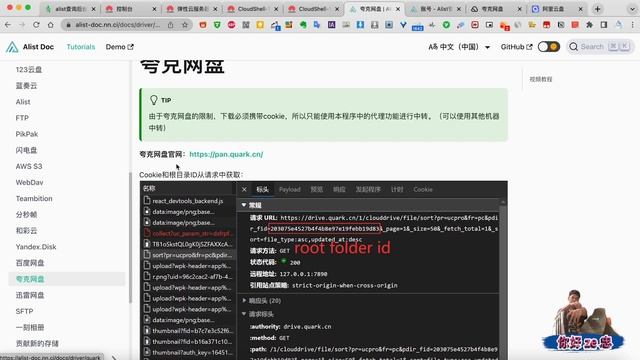Select 分秒帧 in the sidebar
This screenshot has width=640, height=360.
(27, 215)
